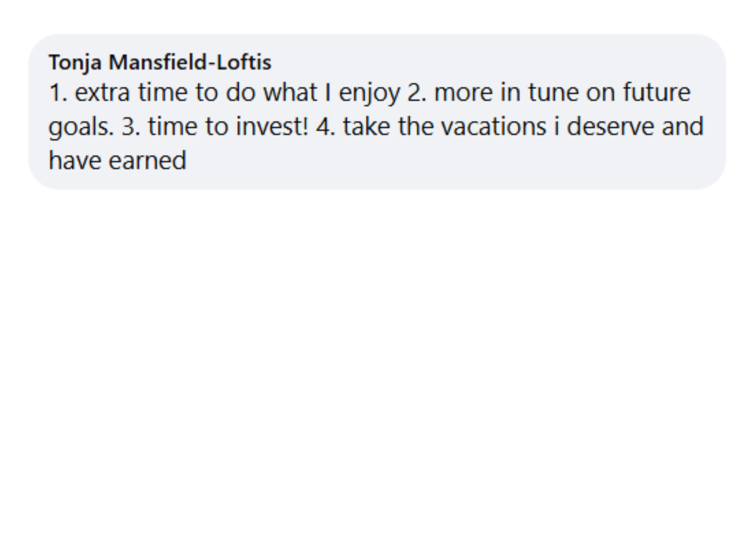
Task: Click "Loftis" in the commenter's name
Action: pos(244,62)
